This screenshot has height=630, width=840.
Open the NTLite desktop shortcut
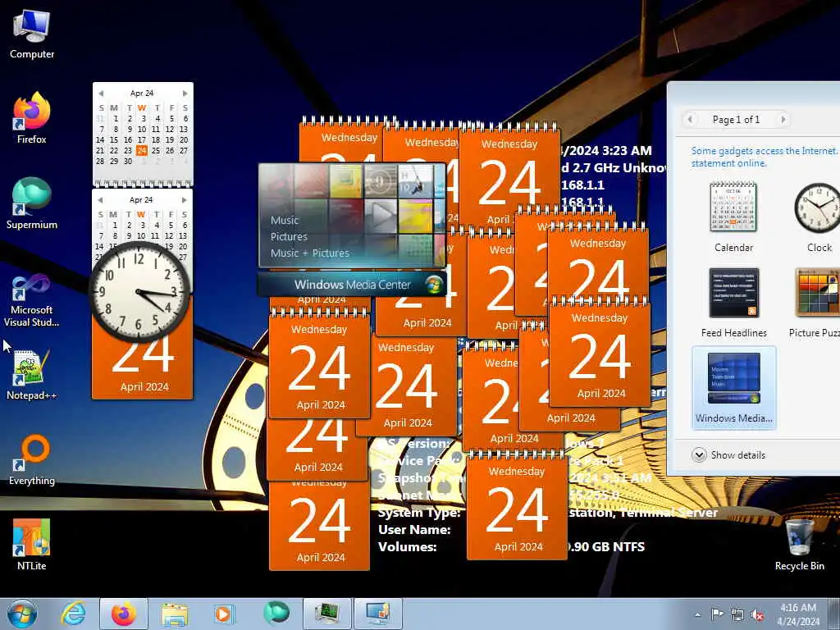tap(32, 545)
